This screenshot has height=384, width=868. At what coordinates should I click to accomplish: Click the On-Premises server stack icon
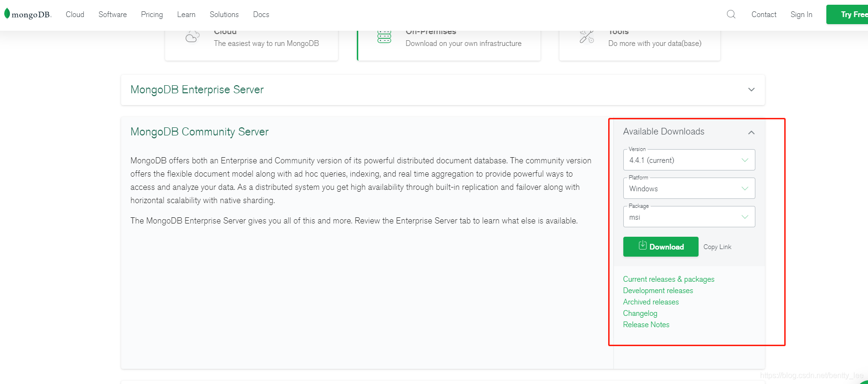click(x=384, y=36)
